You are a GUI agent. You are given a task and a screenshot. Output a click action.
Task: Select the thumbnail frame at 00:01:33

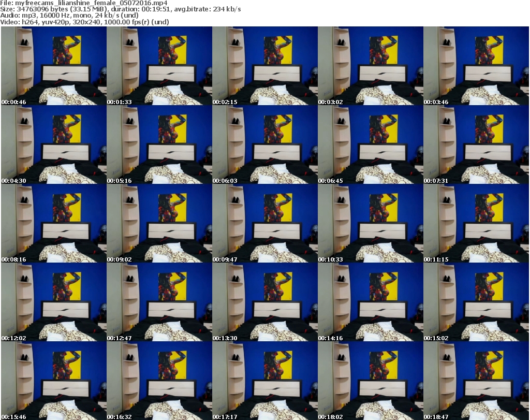159,66
